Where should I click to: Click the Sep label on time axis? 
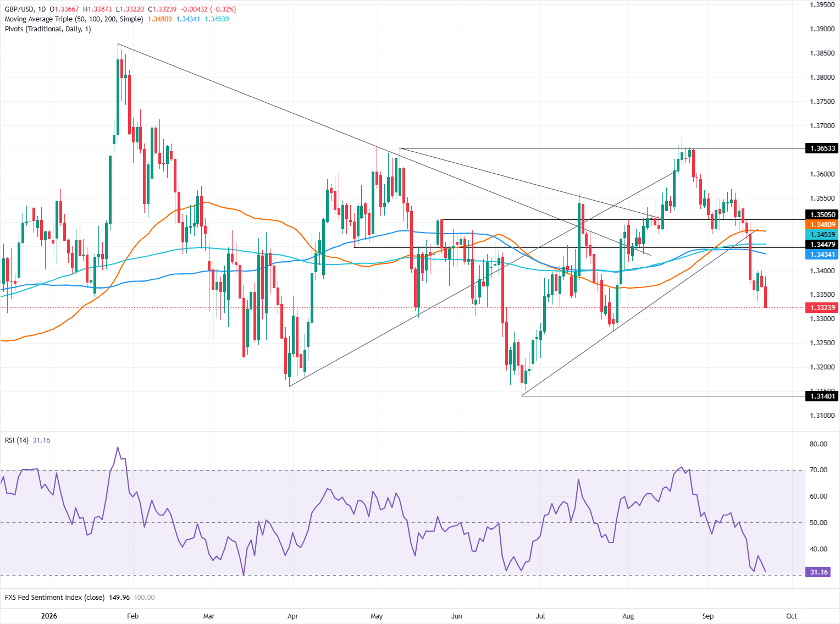pos(708,616)
